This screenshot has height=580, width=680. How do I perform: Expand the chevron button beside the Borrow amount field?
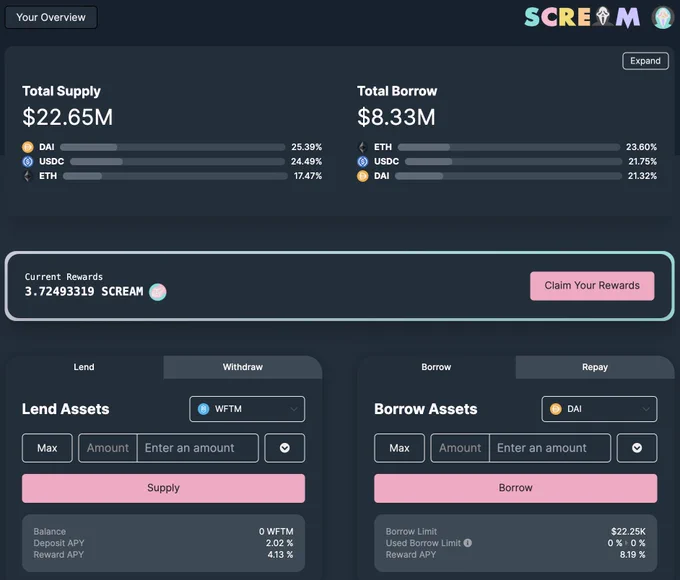[637, 448]
